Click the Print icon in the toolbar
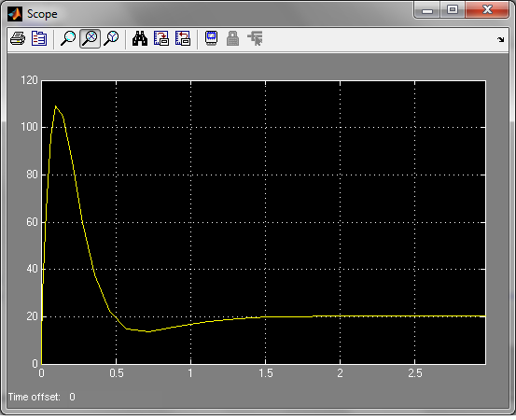 [x=18, y=38]
